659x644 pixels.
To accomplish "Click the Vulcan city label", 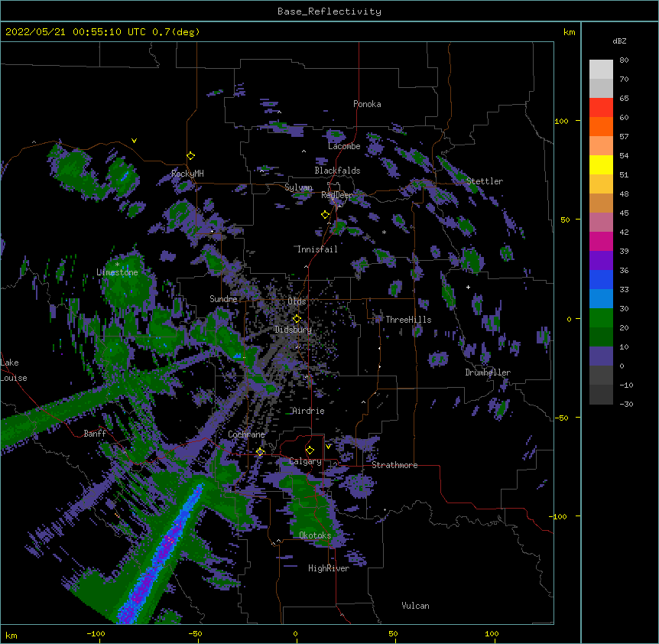I will 415,606.
